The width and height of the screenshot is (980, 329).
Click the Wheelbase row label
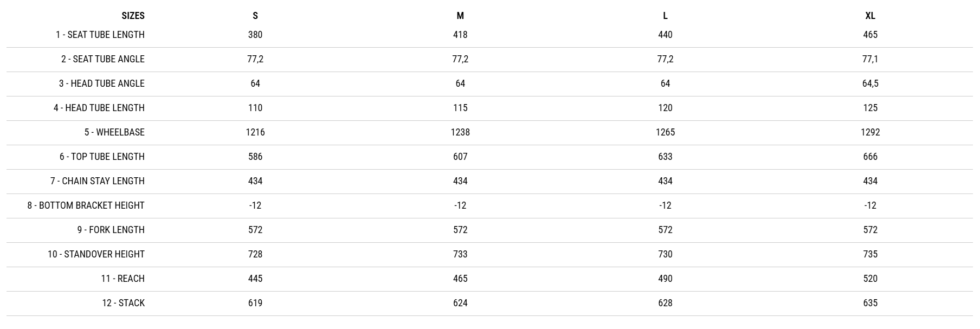[x=114, y=132]
